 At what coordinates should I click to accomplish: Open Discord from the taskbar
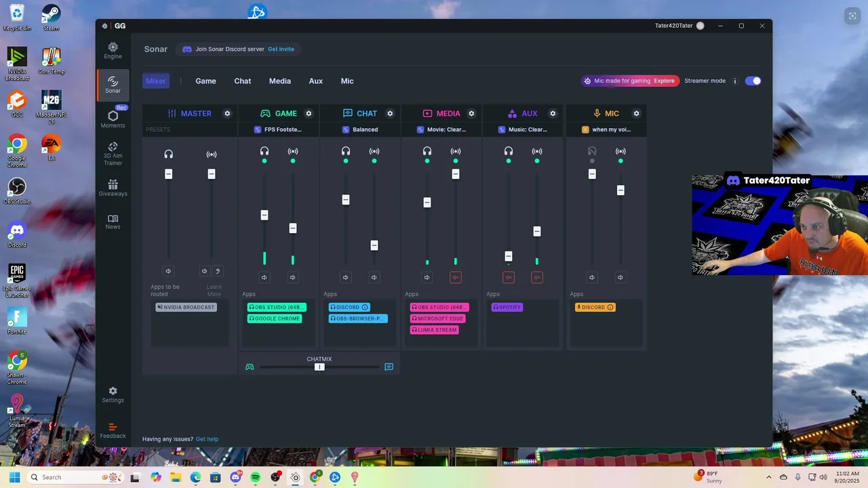tap(235, 477)
